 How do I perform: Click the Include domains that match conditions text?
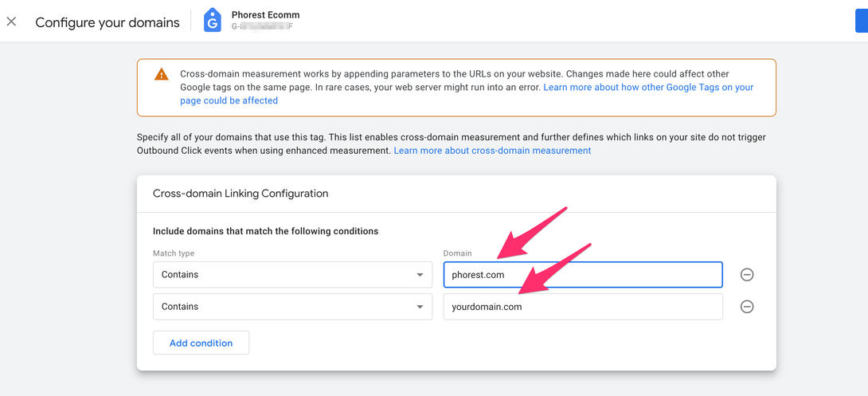coord(265,232)
